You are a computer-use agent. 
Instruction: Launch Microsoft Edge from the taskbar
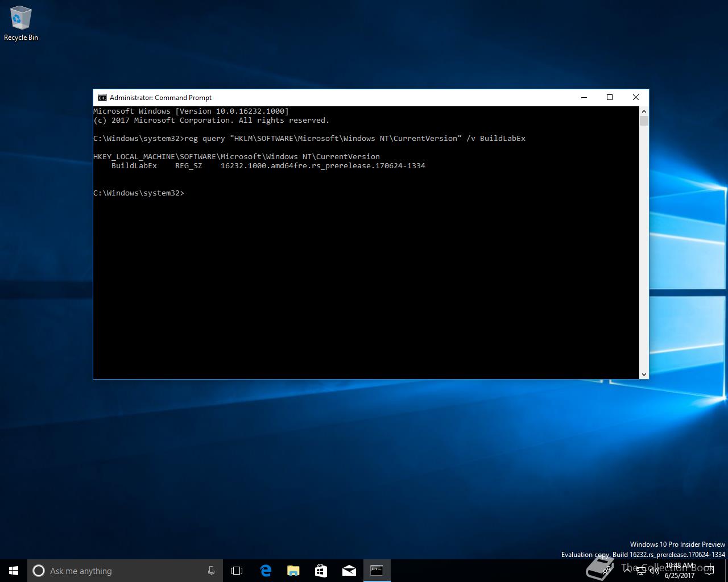[x=266, y=571]
